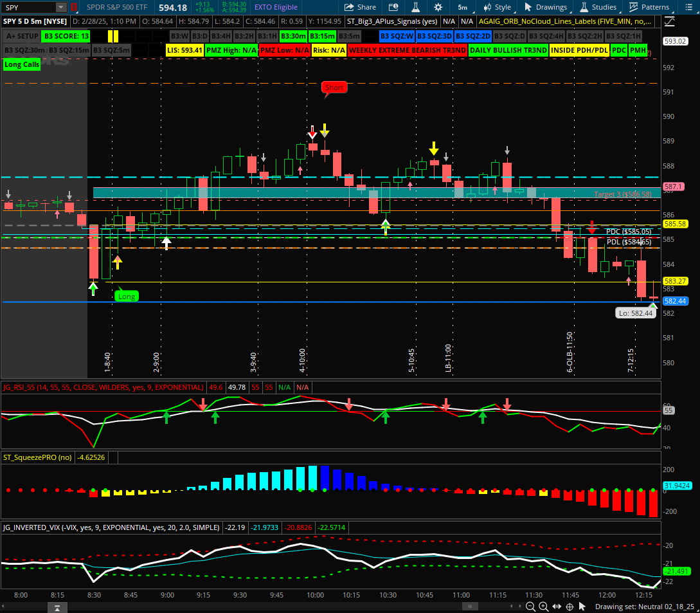Click the Drawing set Neutral label
Screen dimensions: 700x613
(645, 606)
